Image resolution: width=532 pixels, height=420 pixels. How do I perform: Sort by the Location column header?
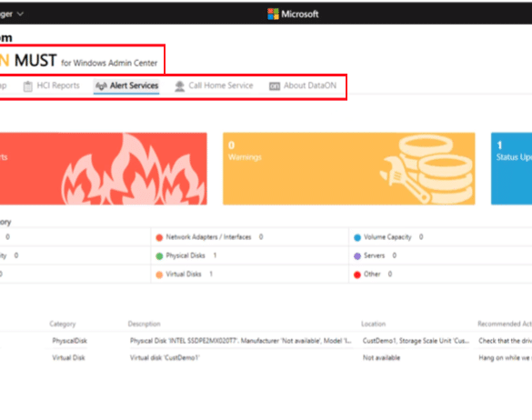point(373,324)
